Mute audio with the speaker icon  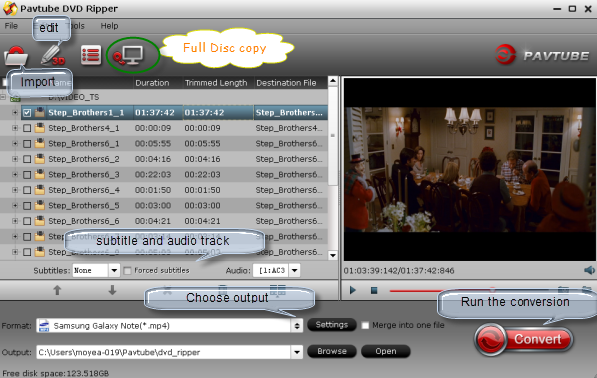pyautogui.click(x=589, y=271)
